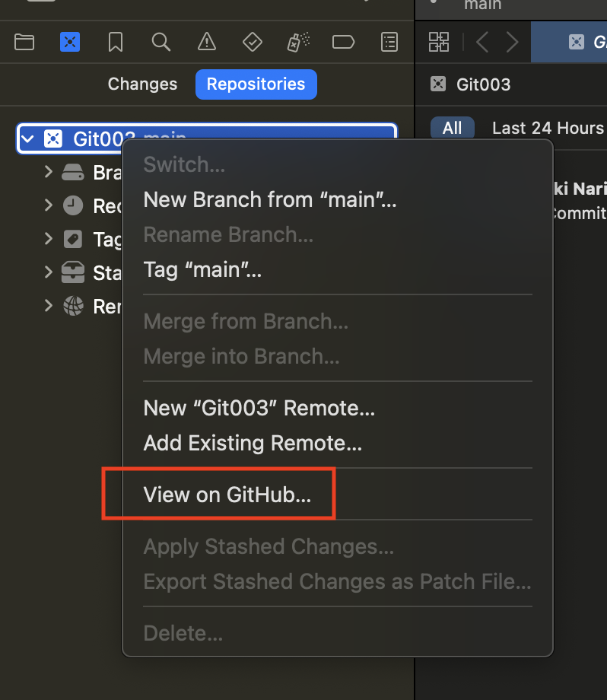Click the related items grid icon

tap(439, 42)
